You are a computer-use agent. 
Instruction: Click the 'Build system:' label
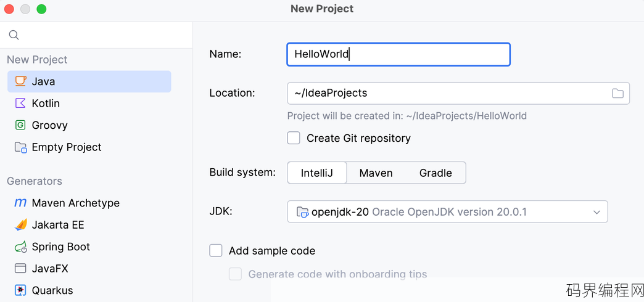pos(242,173)
